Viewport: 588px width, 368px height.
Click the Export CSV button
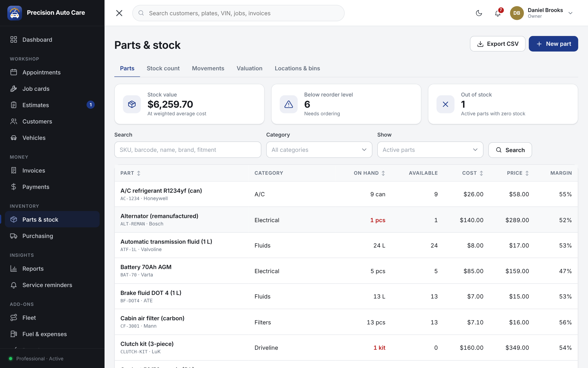pos(498,44)
